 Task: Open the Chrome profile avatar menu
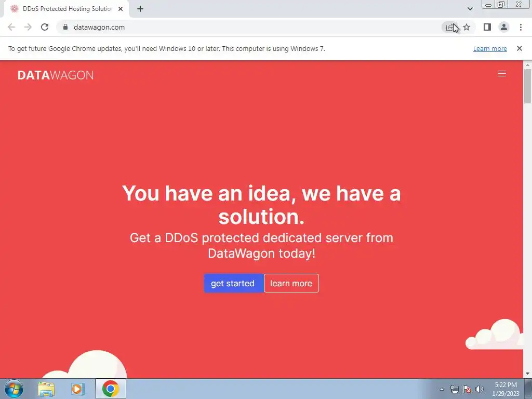504,27
